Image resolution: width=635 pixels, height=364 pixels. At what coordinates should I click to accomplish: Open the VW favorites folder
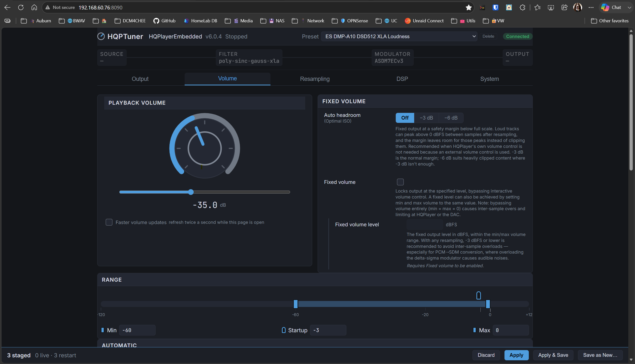pyautogui.click(x=494, y=21)
